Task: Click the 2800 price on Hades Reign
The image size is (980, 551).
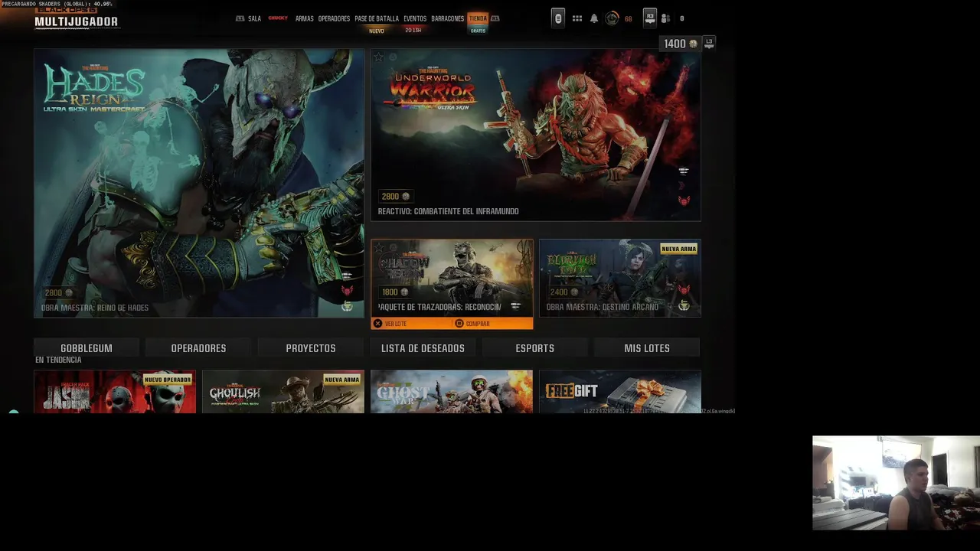Action: 58,292
